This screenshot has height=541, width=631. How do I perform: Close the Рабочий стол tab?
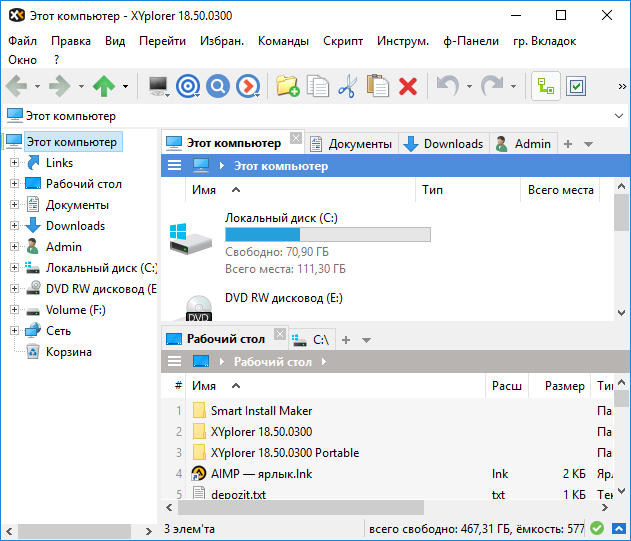click(x=280, y=334)
